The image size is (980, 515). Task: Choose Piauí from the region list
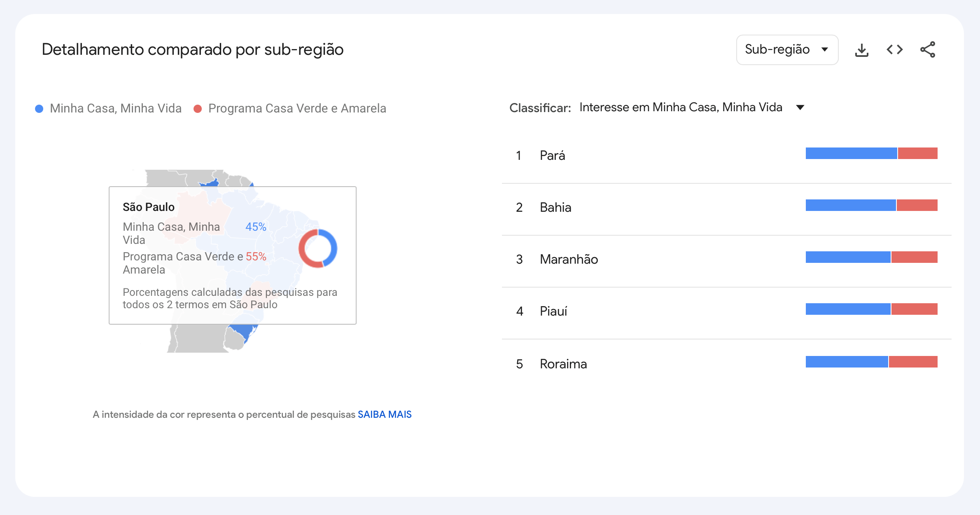tap(726, 311)
